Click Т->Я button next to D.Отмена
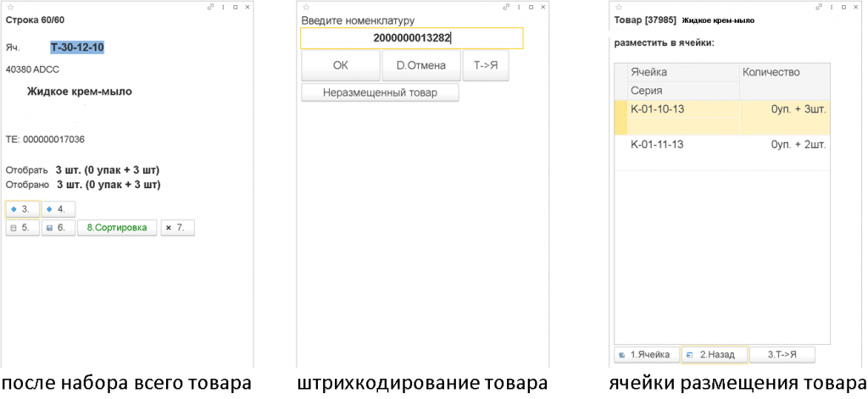The image size is (868, 399). click(x=486, y=65)
